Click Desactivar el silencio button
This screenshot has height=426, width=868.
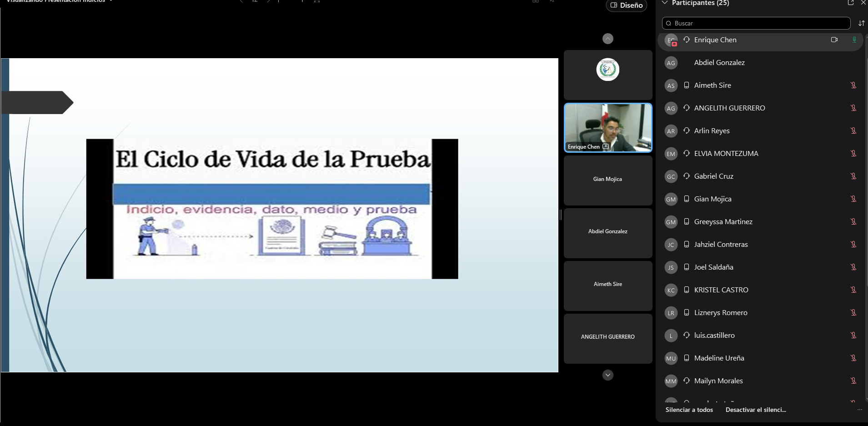coord(755,410)
